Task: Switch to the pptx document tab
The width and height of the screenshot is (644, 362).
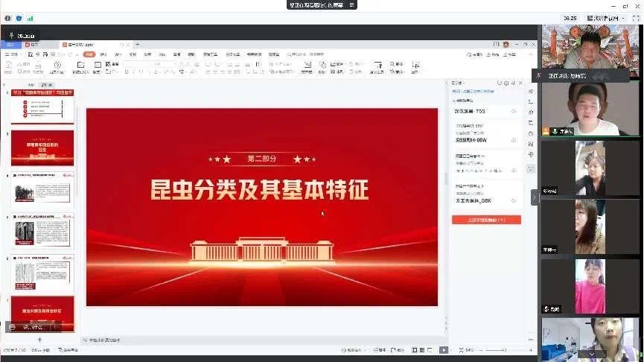Action: point(78,45)
